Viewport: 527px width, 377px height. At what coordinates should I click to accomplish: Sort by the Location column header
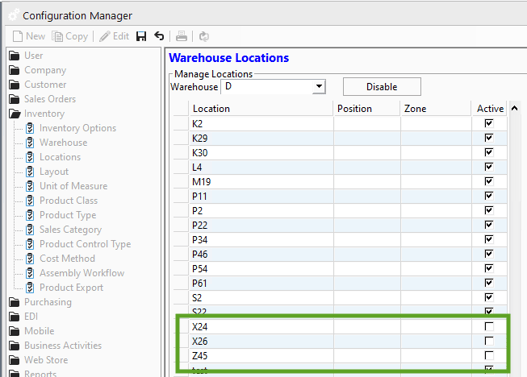(261, 109)
